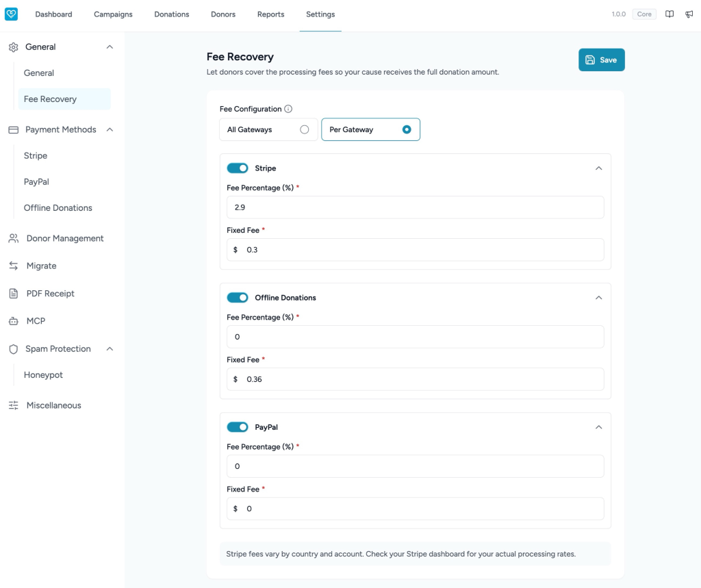Click the 1.0.0 version number
Viewport: 701px width, 588px height.
coord(618,14)
